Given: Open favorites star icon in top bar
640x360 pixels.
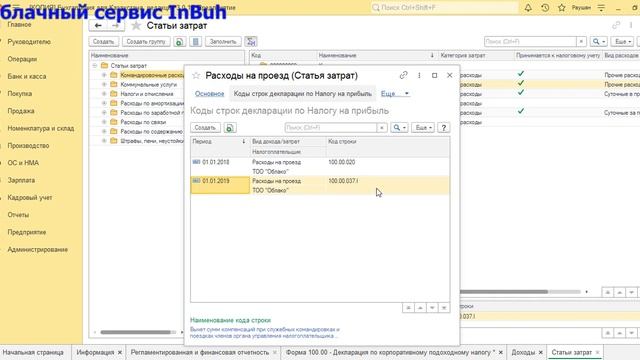Looking at the screenshot, I should click(562, 7).
